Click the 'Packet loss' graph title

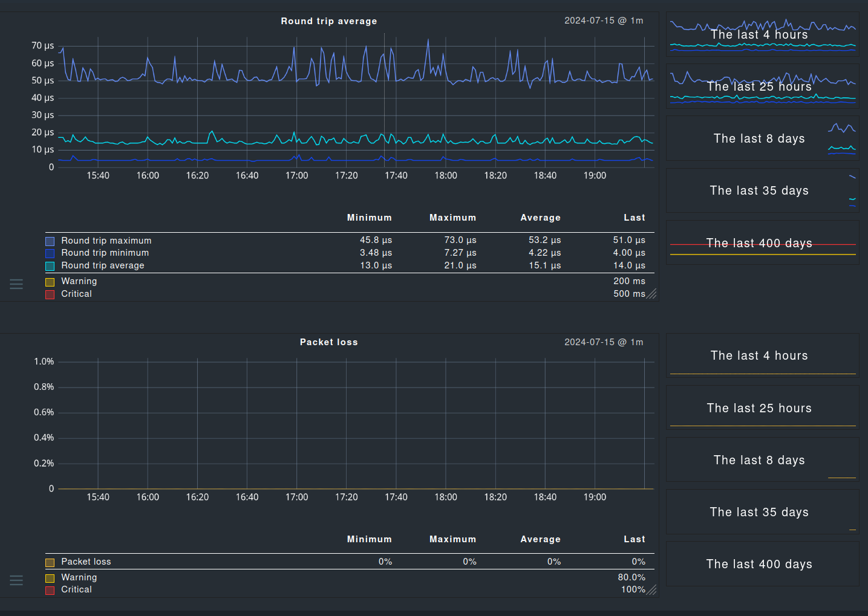coord(328,342)
